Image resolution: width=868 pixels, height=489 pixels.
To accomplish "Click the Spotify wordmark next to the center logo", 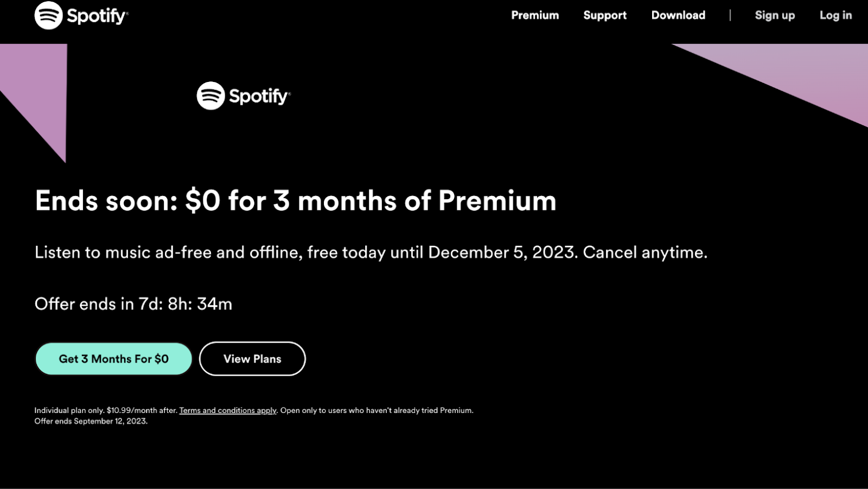I will pos(259,96).
